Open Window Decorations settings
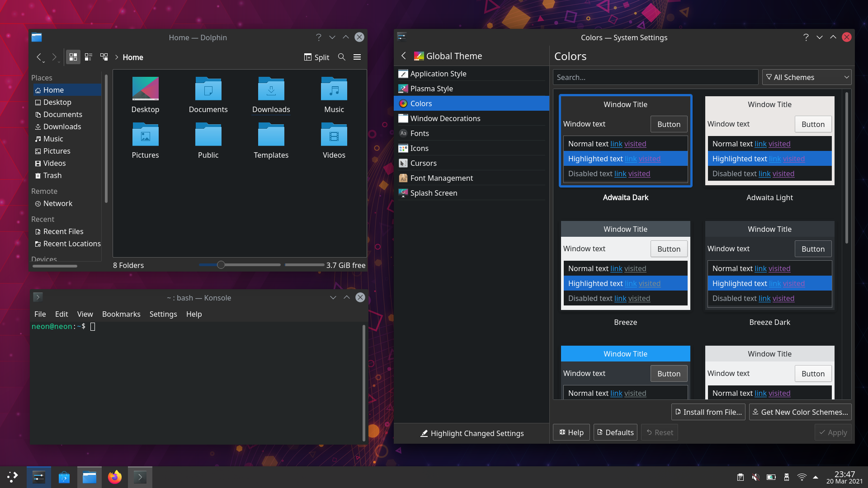Image resolution: width=868 pixels, height=488 pixels. click(472, 118)
